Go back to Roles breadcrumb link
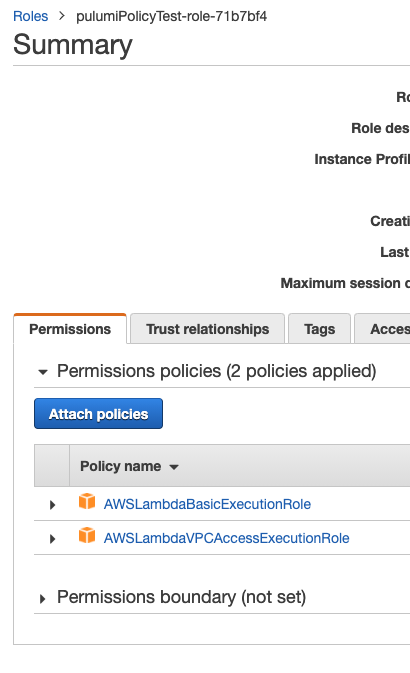The width and height of the screenshot is (410, 673). 30,16
